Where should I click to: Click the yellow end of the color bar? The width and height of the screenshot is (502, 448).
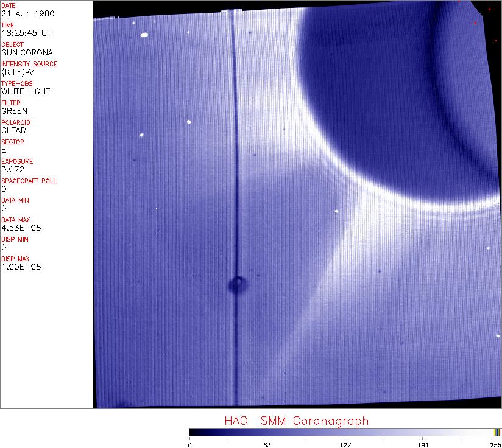[497, 432]
